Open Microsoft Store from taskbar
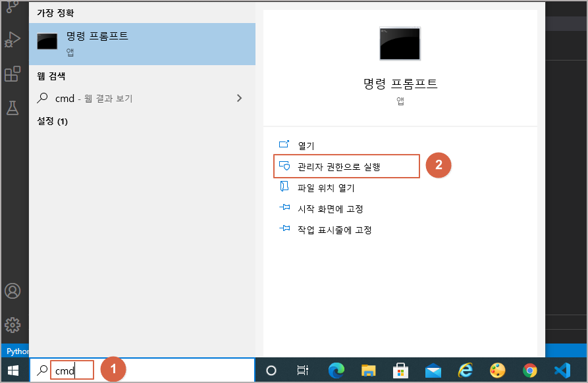This screenshot has height=383, width=588. point(400,370)
